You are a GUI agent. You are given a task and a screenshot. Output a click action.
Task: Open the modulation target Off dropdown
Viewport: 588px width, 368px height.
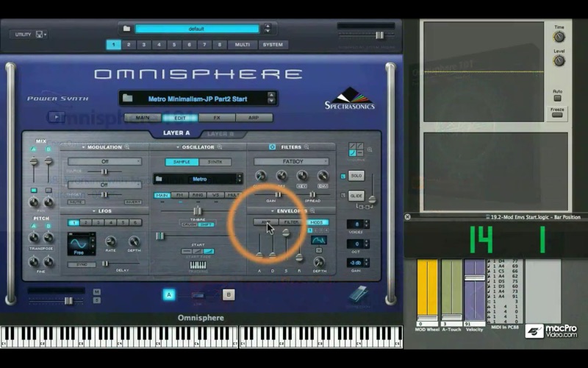(104, 185)
